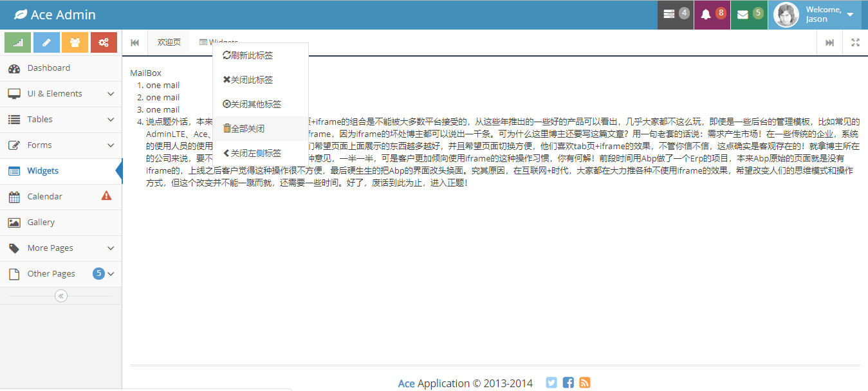Choose 全部关闭 in the context menu
Image resolution: width=868 pixels, height=391 pixels.
[x=261, y=129]
